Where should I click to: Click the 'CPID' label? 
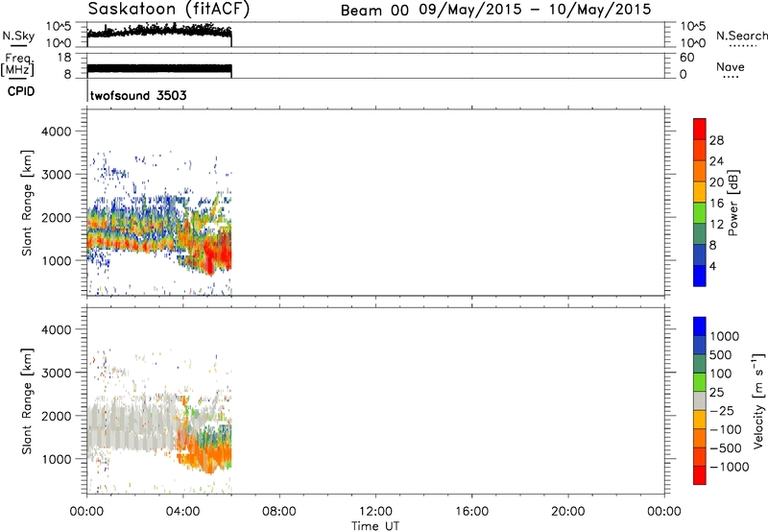click(21, 91)
